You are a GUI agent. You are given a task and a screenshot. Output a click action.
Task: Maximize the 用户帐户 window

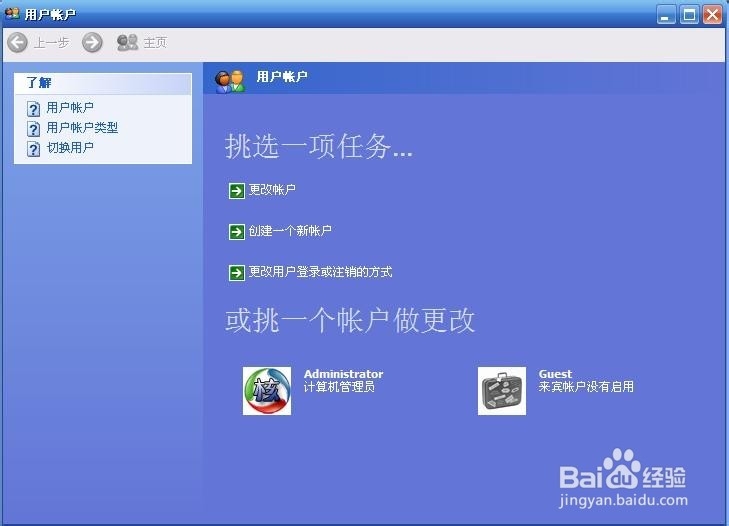point(689,15)
